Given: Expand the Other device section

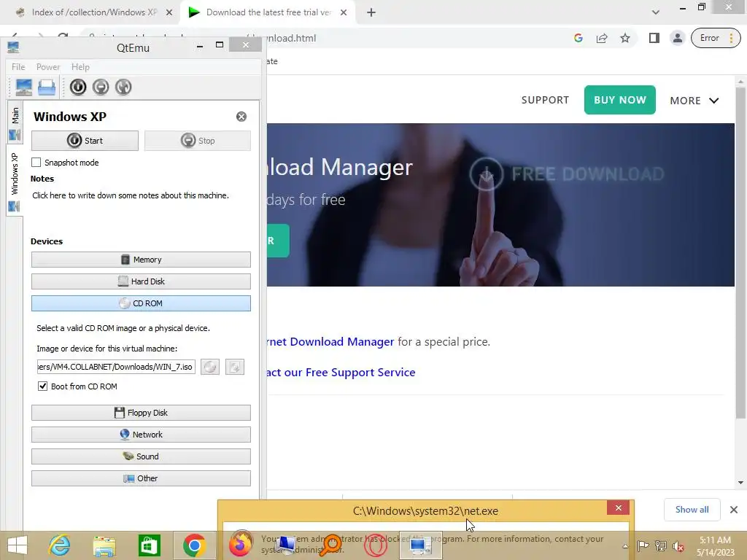Looking at the screenshot, I should click(141, 478).
